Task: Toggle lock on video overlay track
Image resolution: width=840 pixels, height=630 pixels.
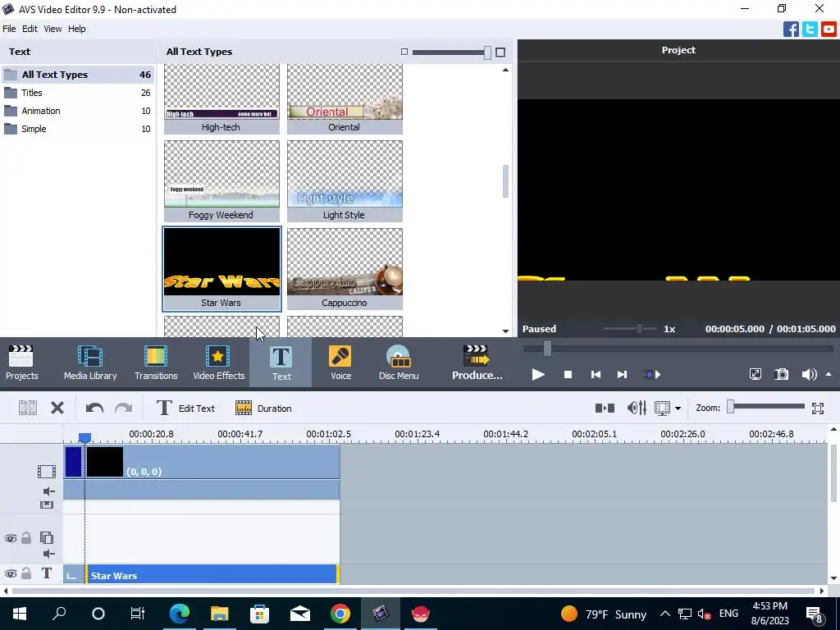Action: click(26, 538)
